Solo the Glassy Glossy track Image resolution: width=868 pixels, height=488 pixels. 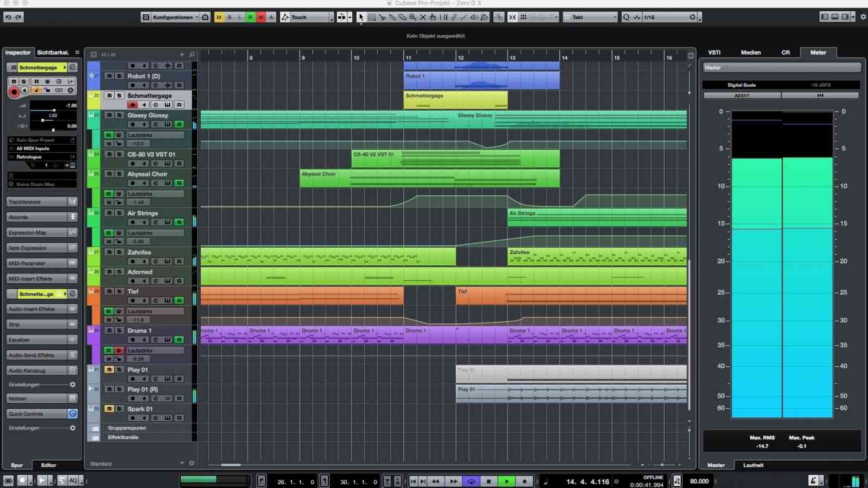120,115
